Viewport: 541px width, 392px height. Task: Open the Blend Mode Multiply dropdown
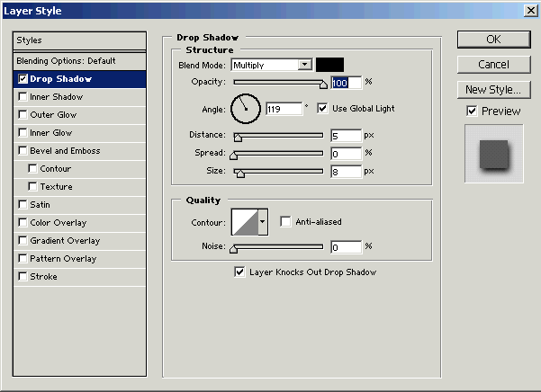tap(272, 65)
